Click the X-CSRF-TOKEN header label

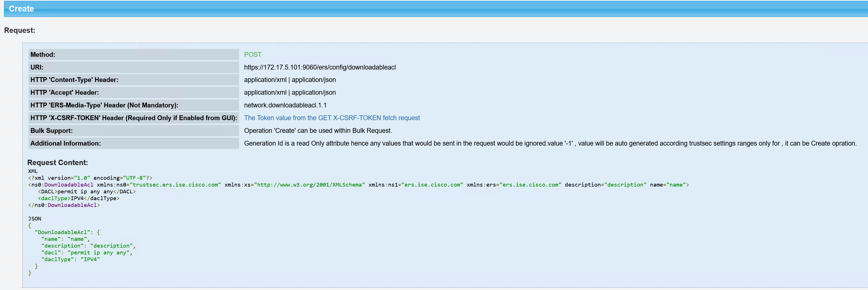click(x=134, y=118)
